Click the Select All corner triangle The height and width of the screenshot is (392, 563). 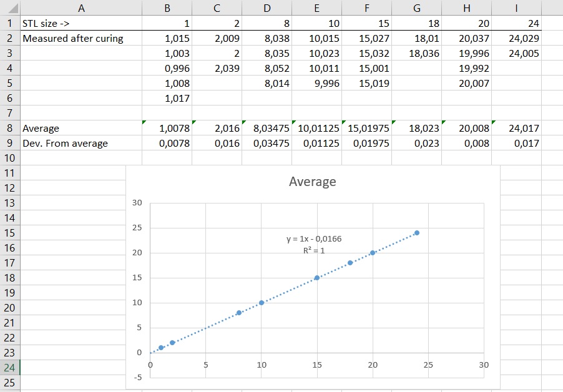(x=11, y=8)
